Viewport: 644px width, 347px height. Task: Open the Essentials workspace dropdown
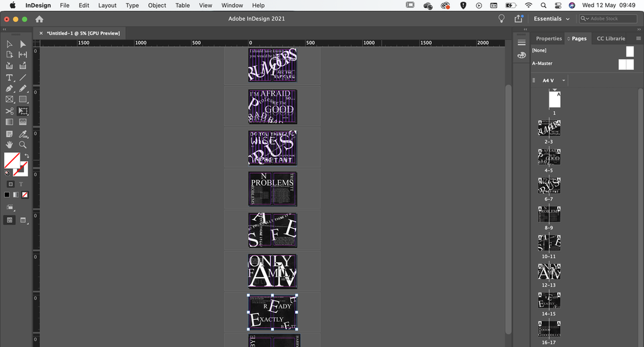coord(551,19)
